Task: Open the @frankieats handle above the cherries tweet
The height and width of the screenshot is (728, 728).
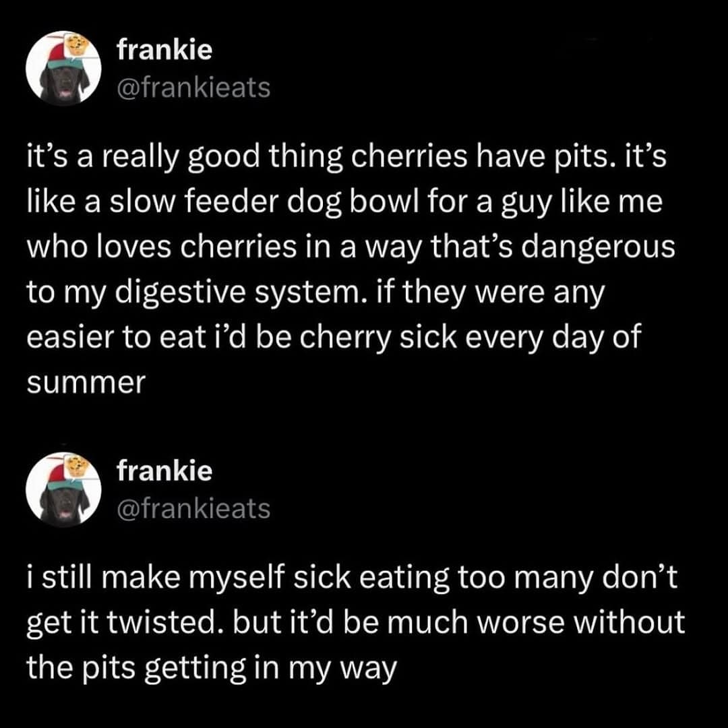Action: click(x=193, y=87)
